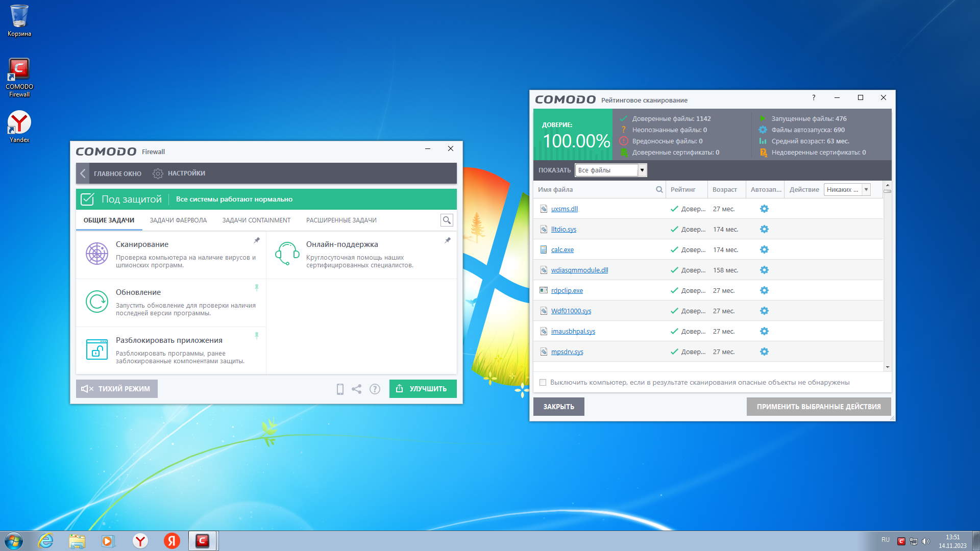Click the Update refresh circle icon
The height and width of the screenshot is (551, 980).
click(x=96, y=302)
